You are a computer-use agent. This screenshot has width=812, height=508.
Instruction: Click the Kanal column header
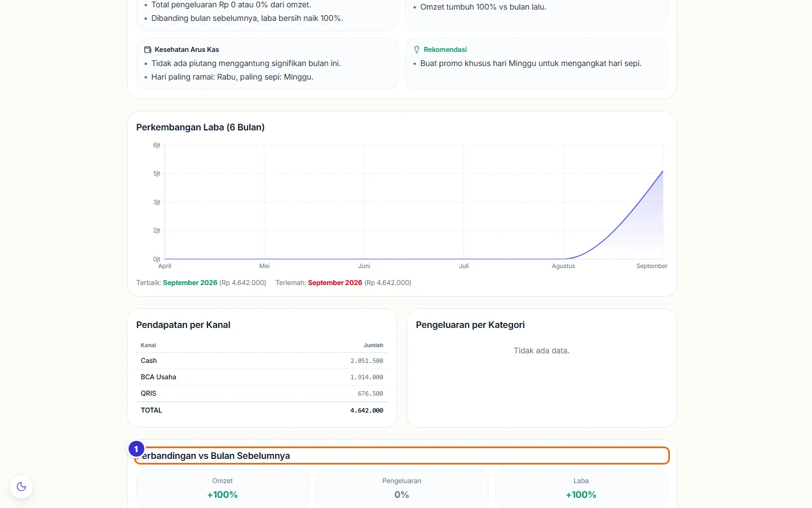click(148, 345)
